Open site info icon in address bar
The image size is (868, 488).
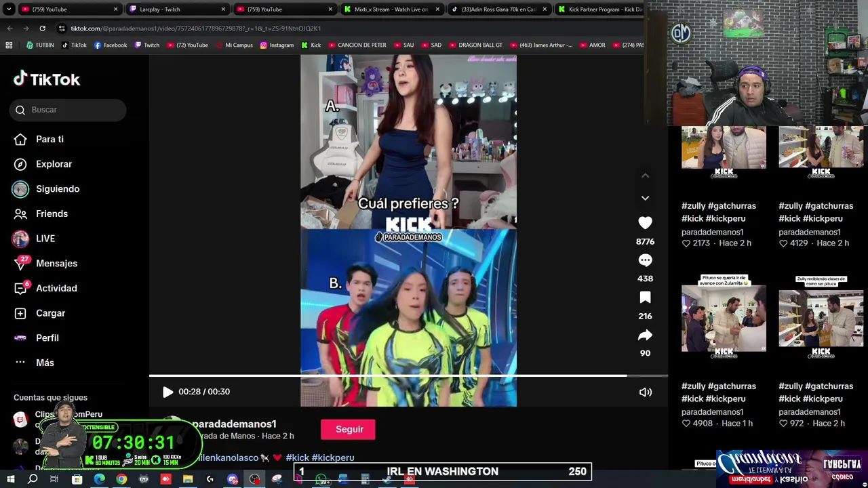tap(62, 28)
